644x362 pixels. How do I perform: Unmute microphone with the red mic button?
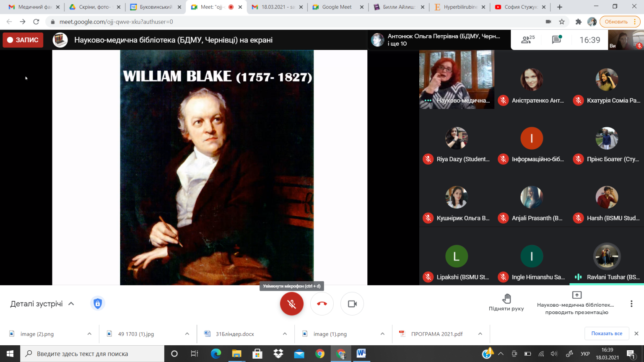[291, 304]
